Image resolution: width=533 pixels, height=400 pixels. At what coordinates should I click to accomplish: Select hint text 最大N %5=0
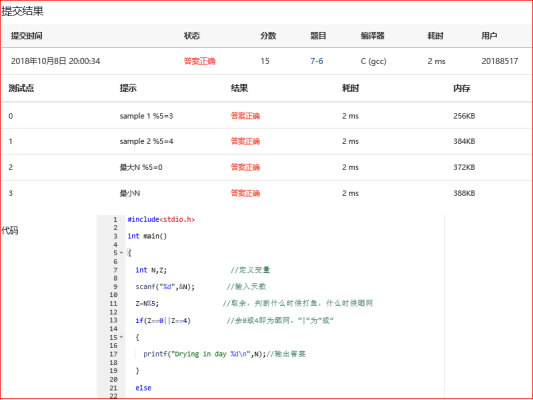tap(141, 167)
